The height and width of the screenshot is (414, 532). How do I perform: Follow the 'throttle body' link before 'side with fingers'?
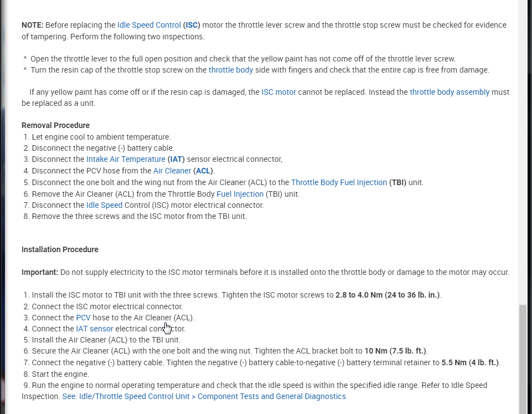point(231,70)
